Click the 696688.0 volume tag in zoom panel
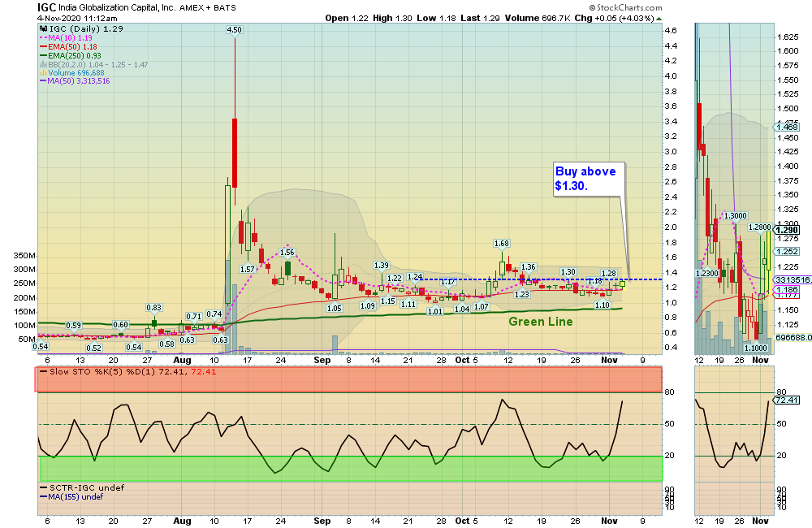Viewport: 812px width, 528px height. [x=793, y=337]
